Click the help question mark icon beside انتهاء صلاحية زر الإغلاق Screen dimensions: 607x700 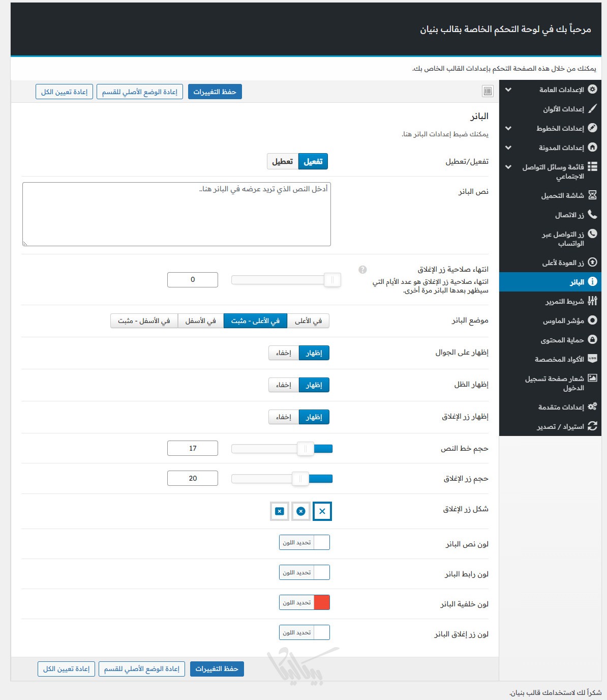[x=362, y=270]
